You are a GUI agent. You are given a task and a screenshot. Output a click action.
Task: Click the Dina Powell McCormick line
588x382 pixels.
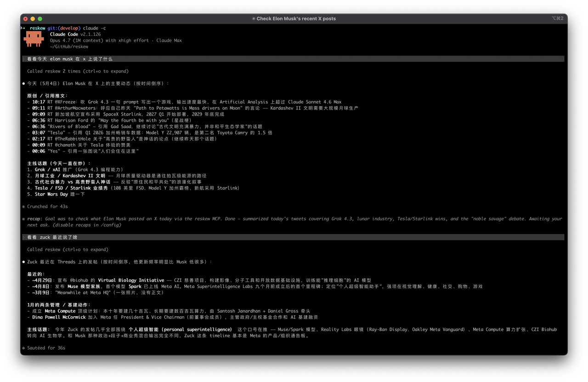[x=172, y=317]
